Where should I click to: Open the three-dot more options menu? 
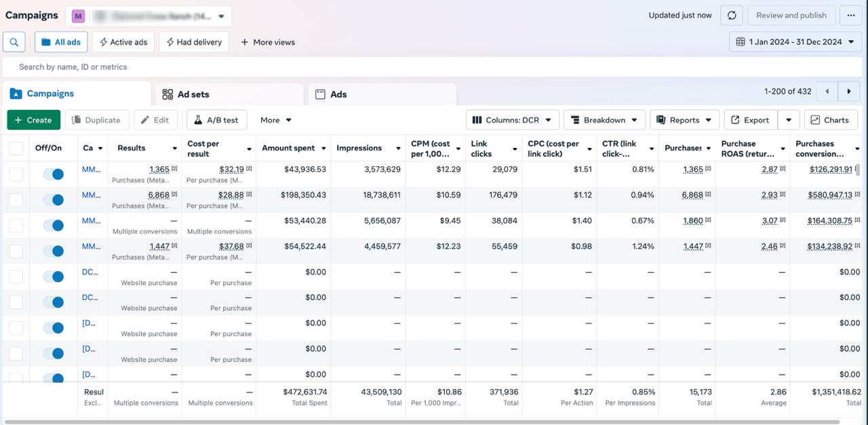850,16
